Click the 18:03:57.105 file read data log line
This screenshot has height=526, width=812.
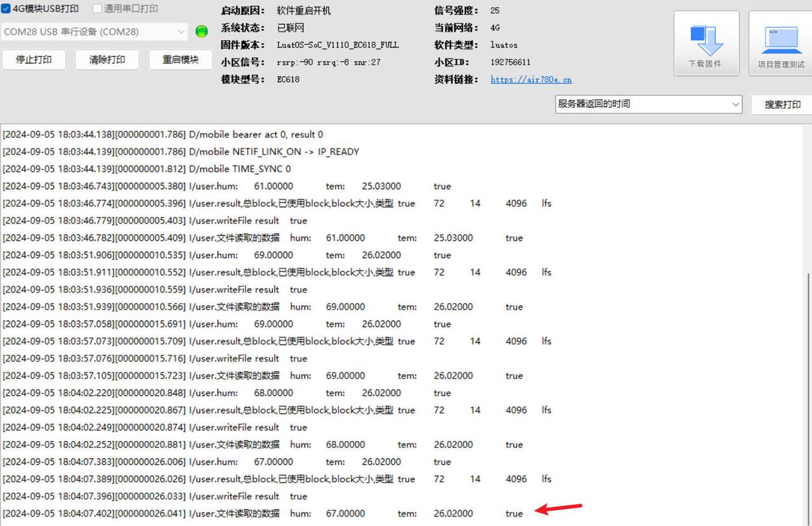263,376
